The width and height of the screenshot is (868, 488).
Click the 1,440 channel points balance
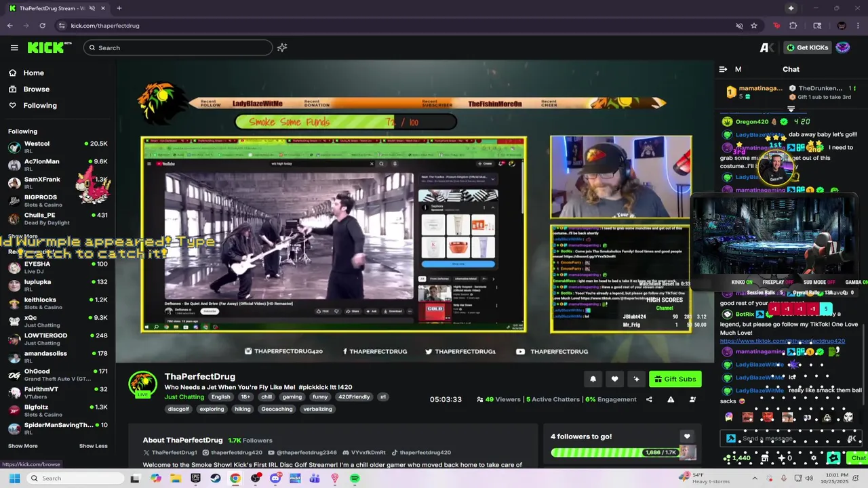(738, 459)
